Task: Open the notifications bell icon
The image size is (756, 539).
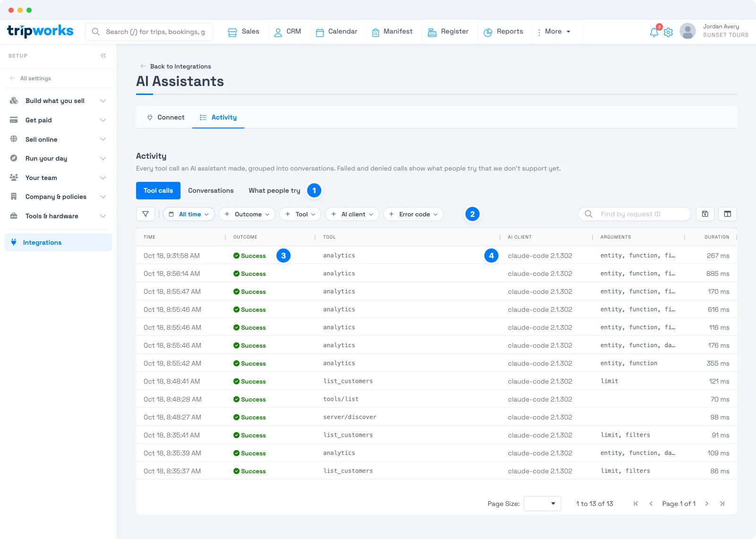Action: tap(654, 32)
